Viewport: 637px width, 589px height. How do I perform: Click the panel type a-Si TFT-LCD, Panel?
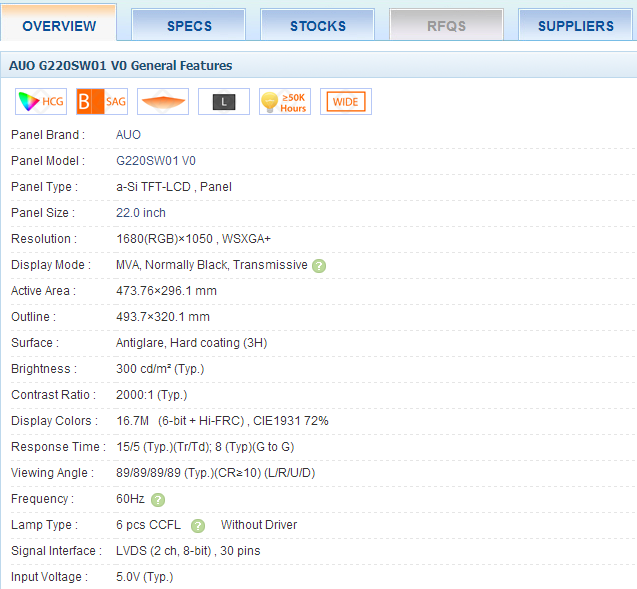(174, 187)
